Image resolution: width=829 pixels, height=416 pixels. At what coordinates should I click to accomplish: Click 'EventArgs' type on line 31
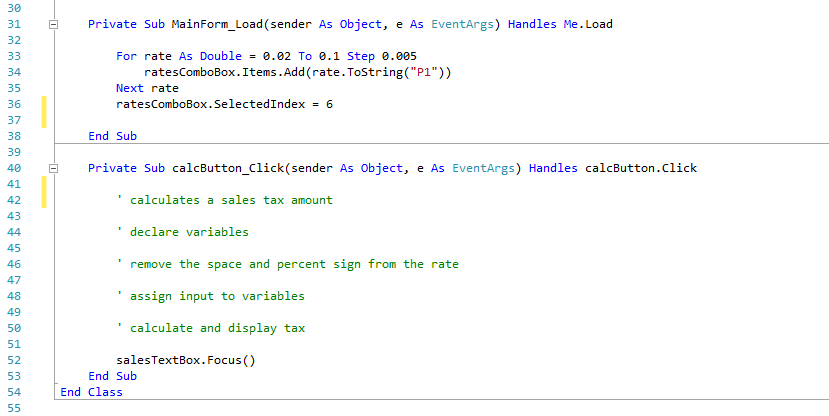462,24
